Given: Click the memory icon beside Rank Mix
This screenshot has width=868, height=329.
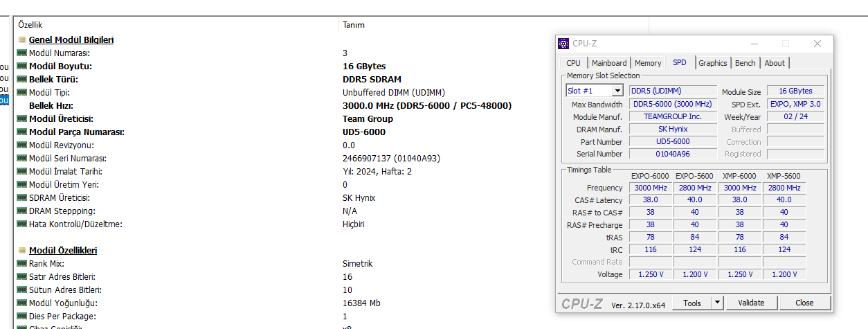Looking at the screenshot, I should coord(21,263).
